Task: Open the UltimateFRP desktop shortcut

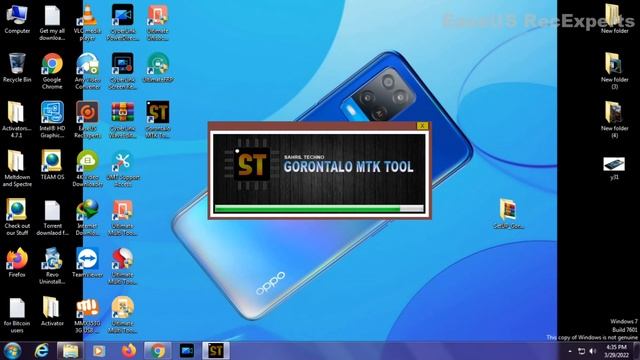Action: pos(158,67)
